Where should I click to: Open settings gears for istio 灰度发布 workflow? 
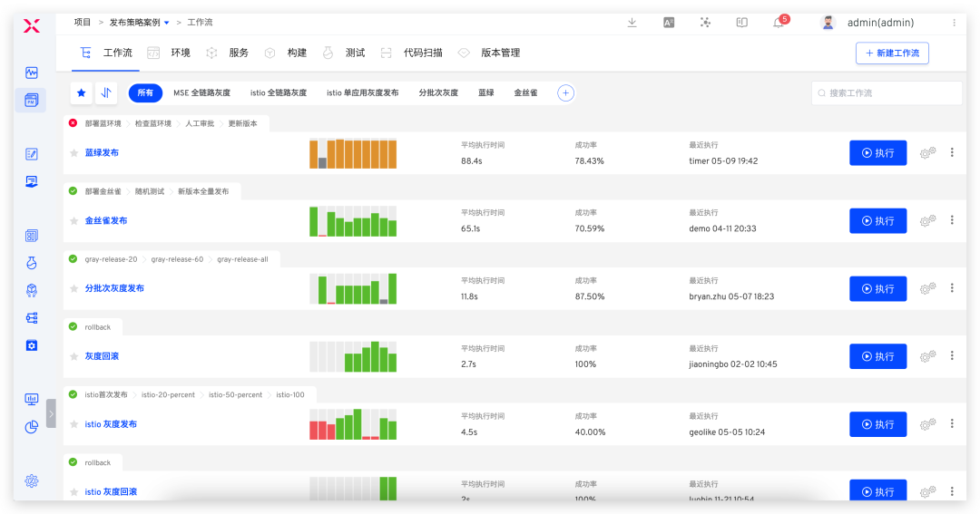click(x=928, y=424)
